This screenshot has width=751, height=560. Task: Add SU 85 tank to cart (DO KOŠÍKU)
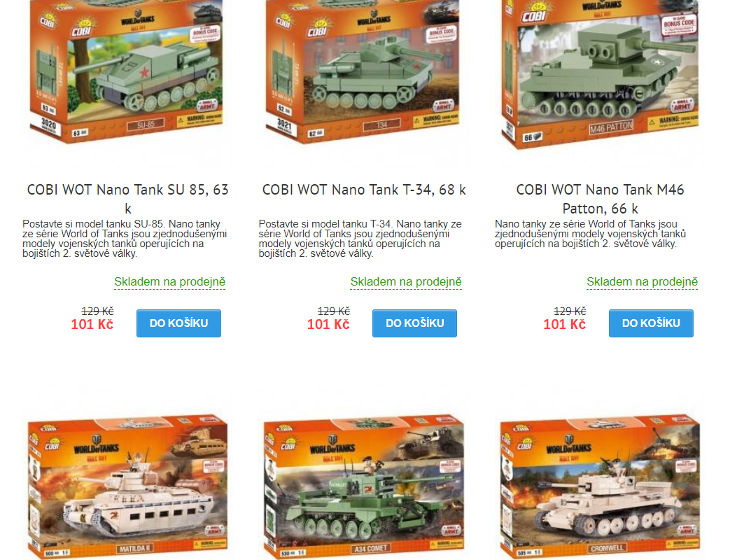pos(178,323)
